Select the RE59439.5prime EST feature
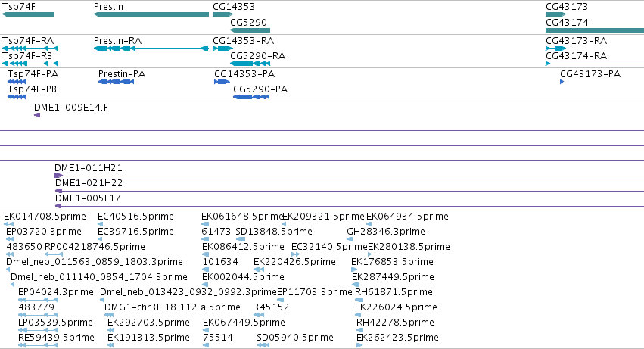 pyautogui.click(x=38, y=345)
